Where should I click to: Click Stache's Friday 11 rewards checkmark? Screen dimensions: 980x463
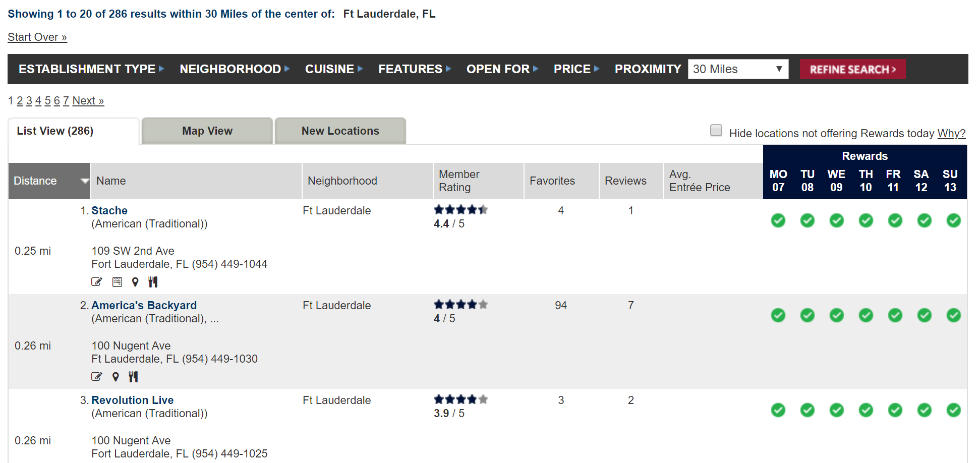point(895,220)
